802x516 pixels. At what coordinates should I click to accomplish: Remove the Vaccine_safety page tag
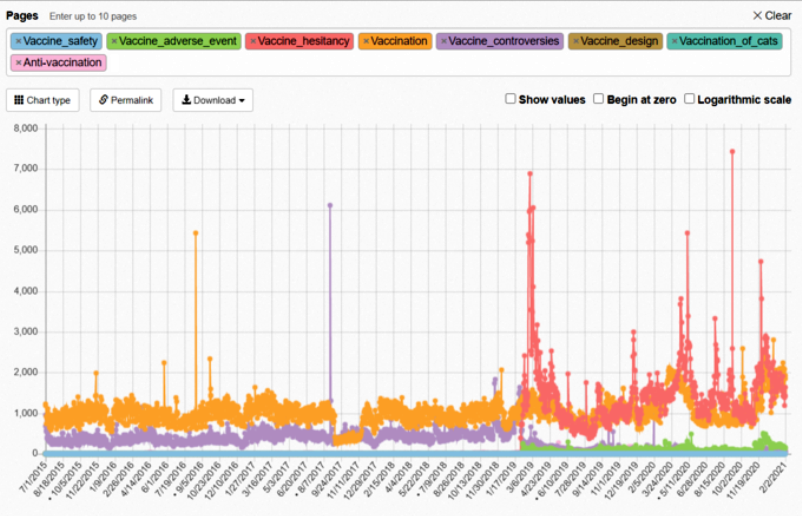pos(18,41)
